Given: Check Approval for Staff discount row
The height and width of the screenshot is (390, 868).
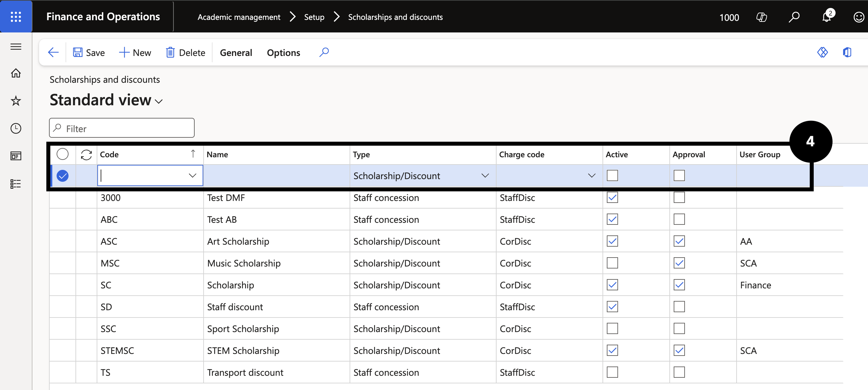Looking at the screenshot, I should [x=679, y=307].
